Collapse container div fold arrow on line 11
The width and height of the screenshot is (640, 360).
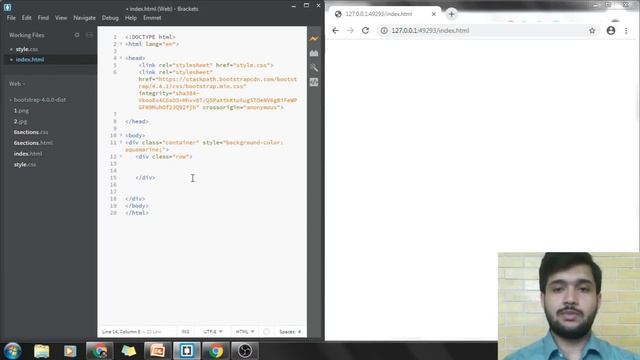point(121,142)
